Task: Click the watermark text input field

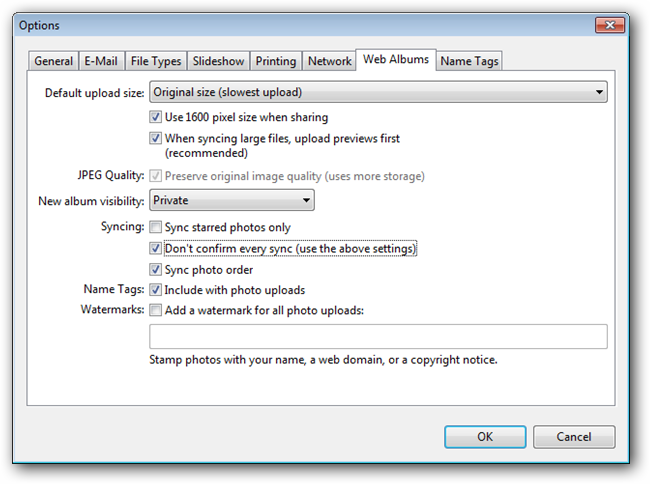Action: (x=377, y=336)
